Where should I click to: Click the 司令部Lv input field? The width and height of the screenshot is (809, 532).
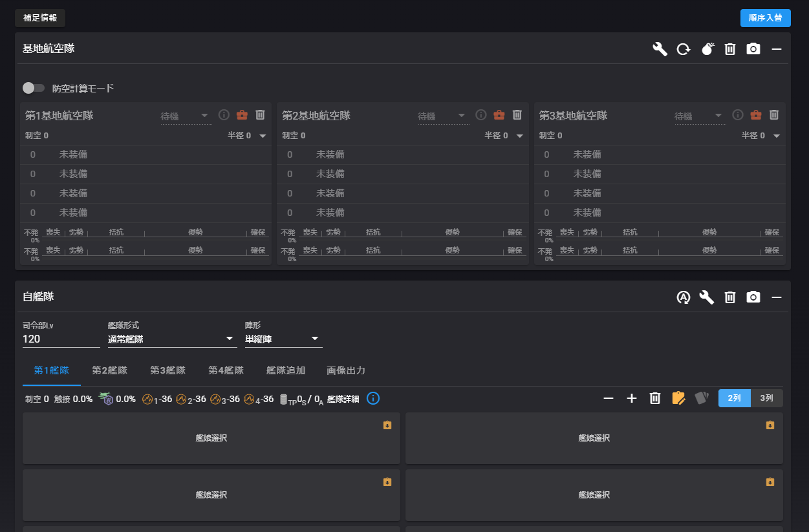click(61, 339)
